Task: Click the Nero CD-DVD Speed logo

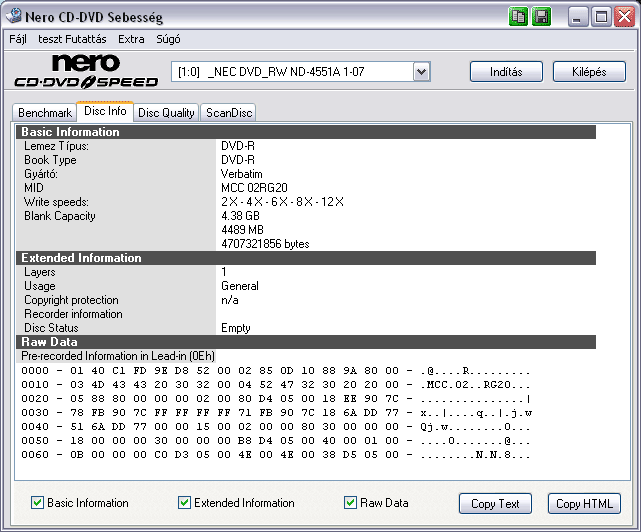Action: pos(86,72)
